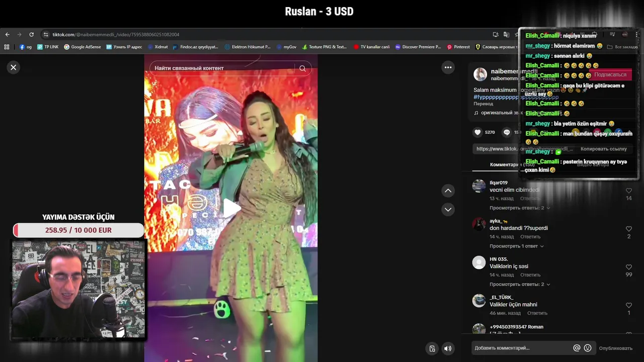Like HN 035.'s comment
Image resolution: width=644 pixels, height=362 pixels.
click(629, 267)
